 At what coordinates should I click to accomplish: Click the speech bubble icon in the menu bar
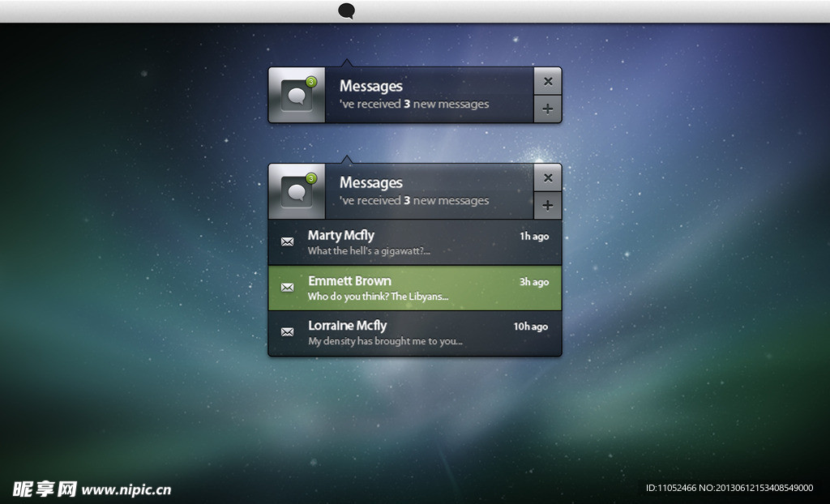click(346, 11)
